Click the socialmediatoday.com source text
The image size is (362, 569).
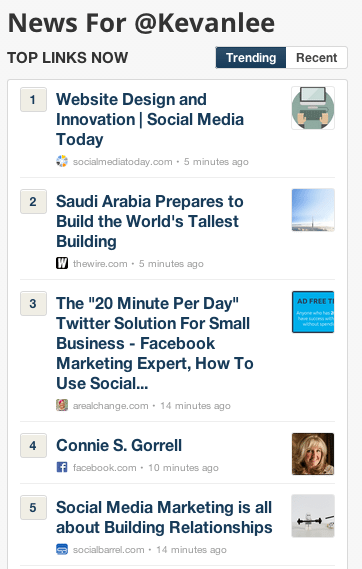pos(123,161)
